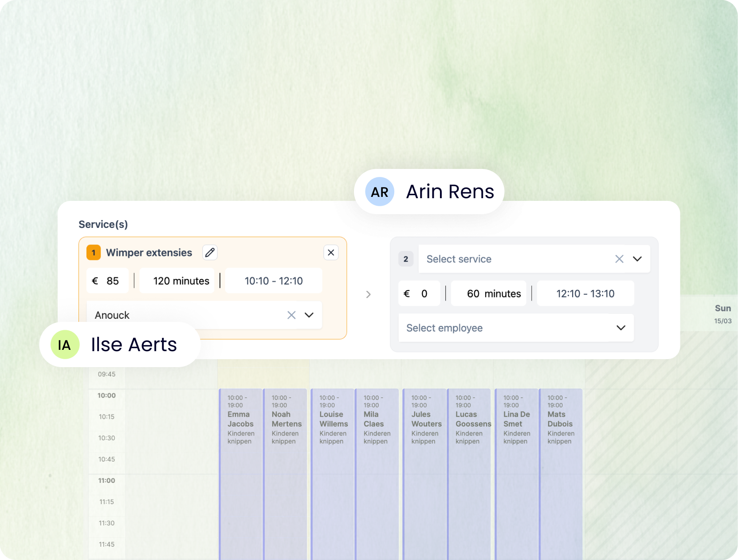Click the 10:30 time label

coord(106,438)
